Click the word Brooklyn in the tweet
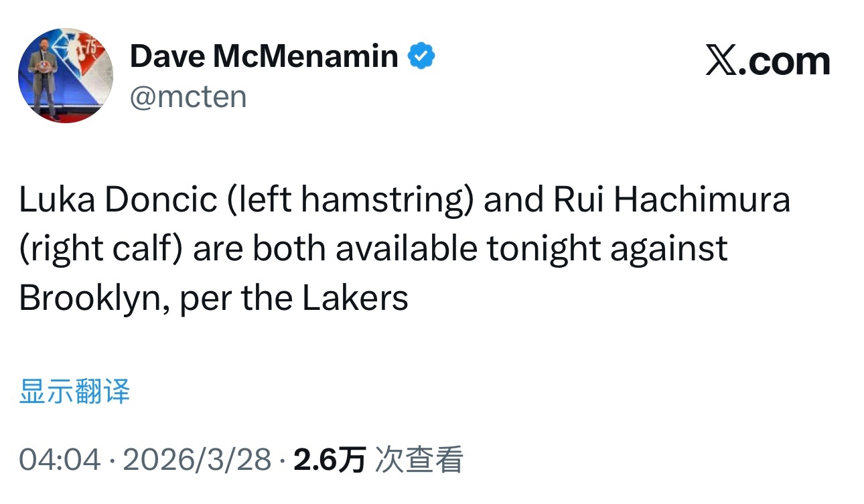 (97, 299)
